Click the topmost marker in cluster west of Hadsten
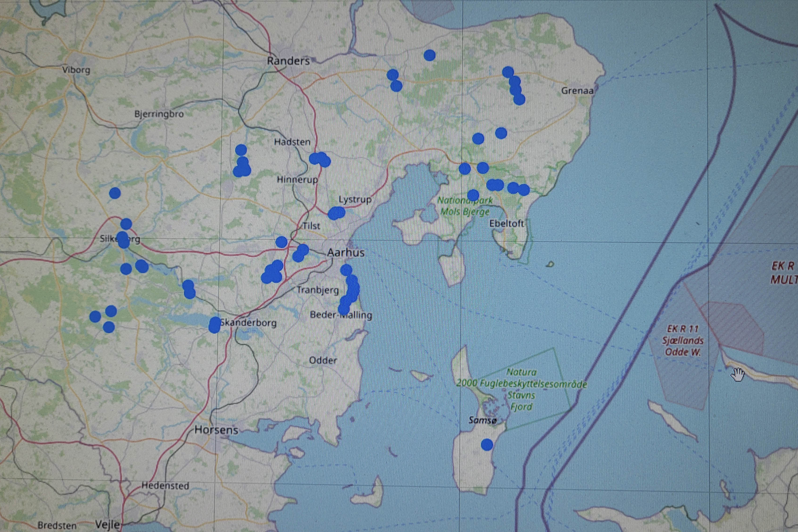Screen dimensions: 798x532 coord(241,150)
